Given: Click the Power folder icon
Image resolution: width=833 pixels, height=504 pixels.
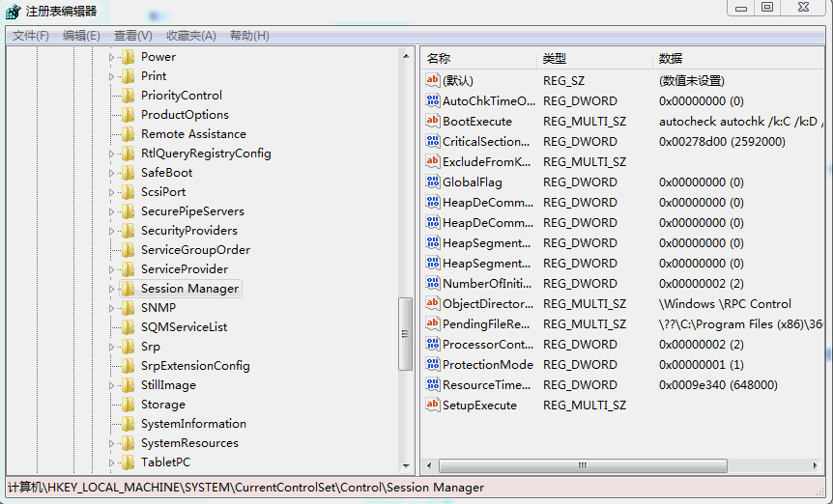Looking at the screenshot, I should [x=128, y=57].
